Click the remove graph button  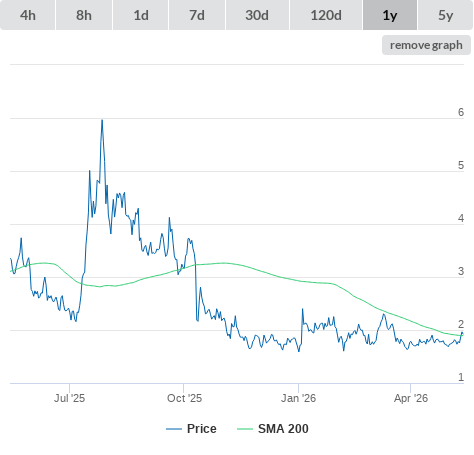[426, 45]
